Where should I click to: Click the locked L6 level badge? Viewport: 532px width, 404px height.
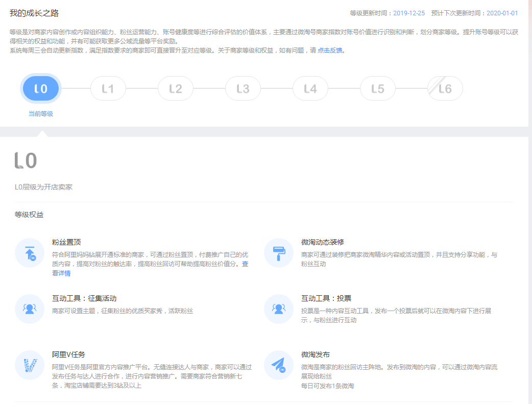click(x=445, y=89)
